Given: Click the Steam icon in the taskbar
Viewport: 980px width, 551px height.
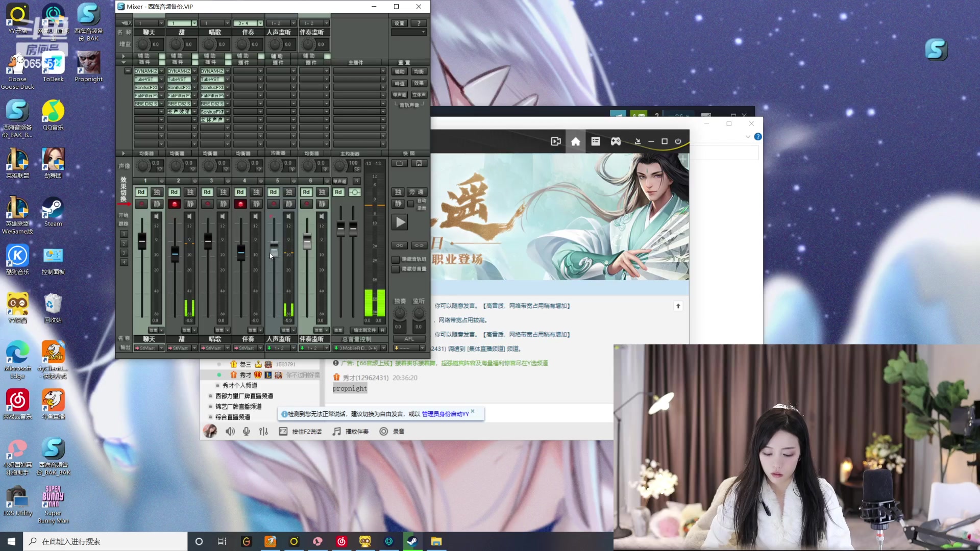Looking at the screenshot, I should tap(412, 541).
